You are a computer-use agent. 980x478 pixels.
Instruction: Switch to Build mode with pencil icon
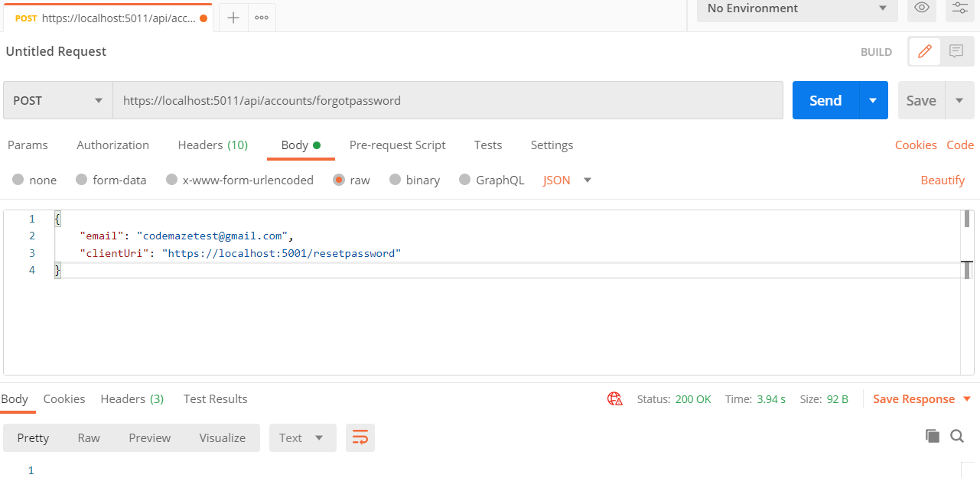coord(925,52)
